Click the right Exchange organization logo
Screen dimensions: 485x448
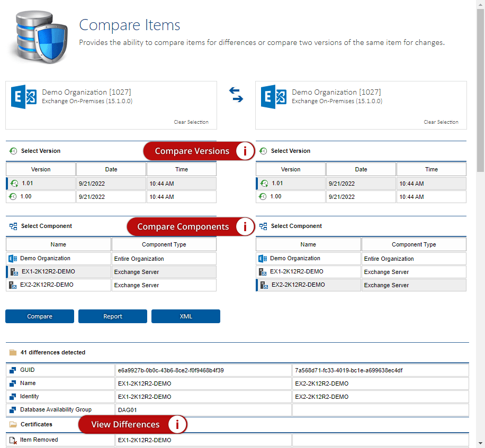(x=274, y=97)
